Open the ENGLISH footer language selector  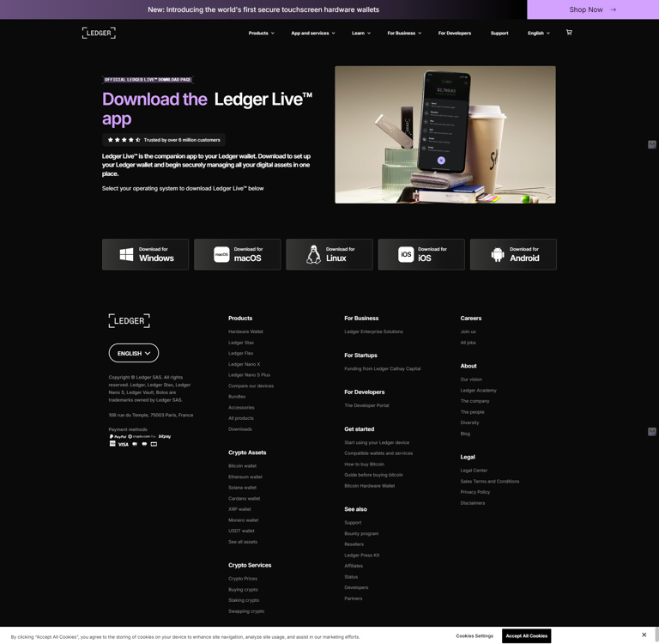point(134,353)
